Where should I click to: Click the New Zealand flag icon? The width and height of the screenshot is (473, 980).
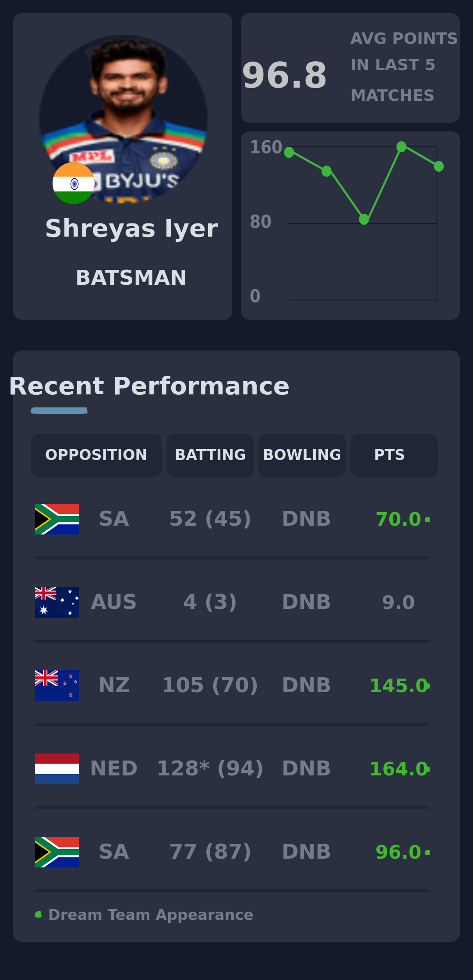[x=57, y=686]
